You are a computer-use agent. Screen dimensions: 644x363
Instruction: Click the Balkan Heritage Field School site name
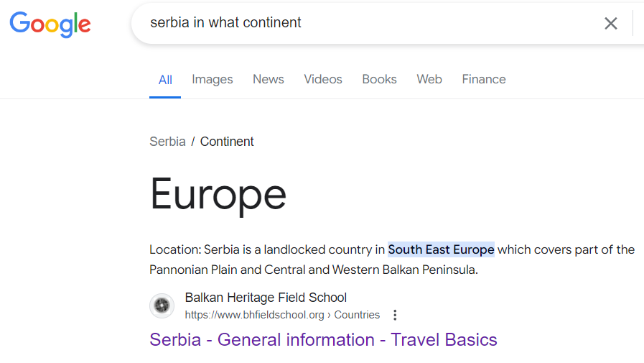[x=266, y=298]
